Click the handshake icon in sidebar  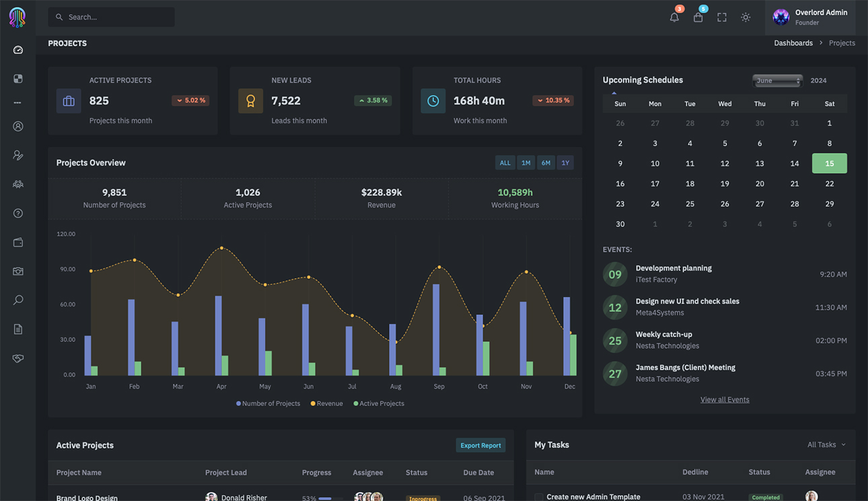click(x=18, y=358)
